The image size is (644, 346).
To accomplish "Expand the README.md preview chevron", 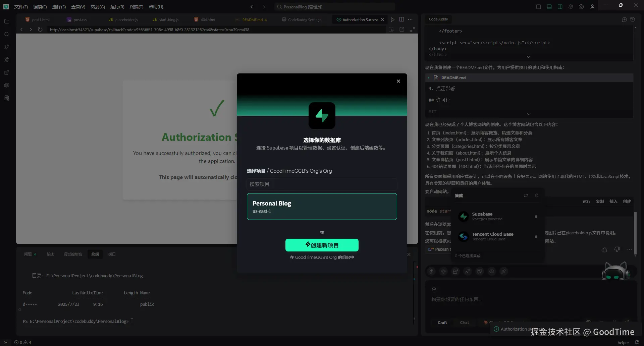I will click(529, 114).
